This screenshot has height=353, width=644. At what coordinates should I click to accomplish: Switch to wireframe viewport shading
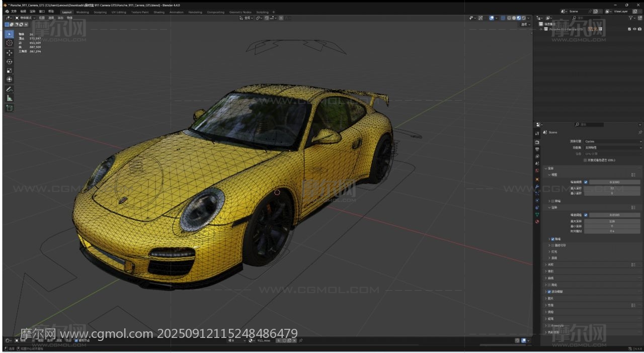pyautogui.click(x=509, y=18)
